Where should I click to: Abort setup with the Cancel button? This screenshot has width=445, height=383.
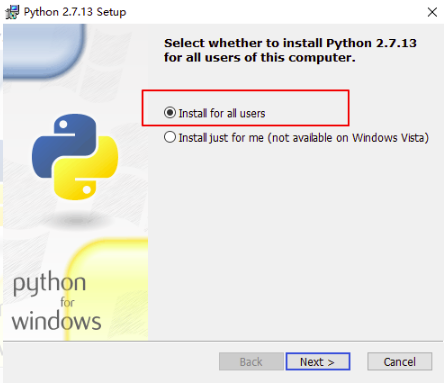[400, 362]
